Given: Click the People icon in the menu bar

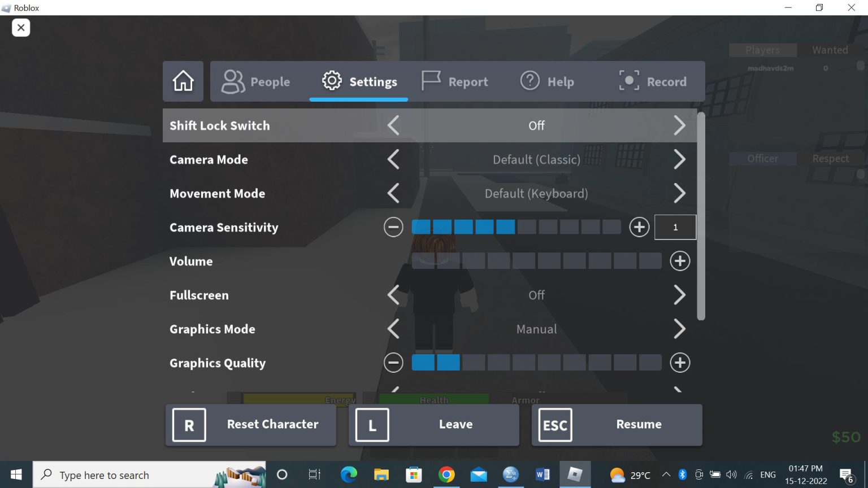Looking at the screenshot, I should 232,81.
